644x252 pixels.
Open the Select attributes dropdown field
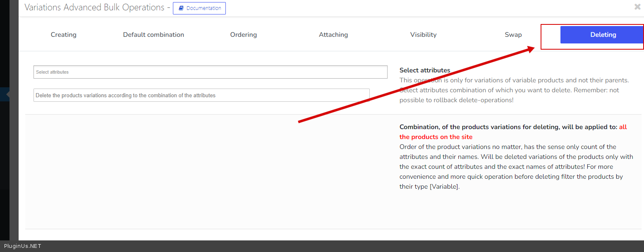[x=210, y=72]
